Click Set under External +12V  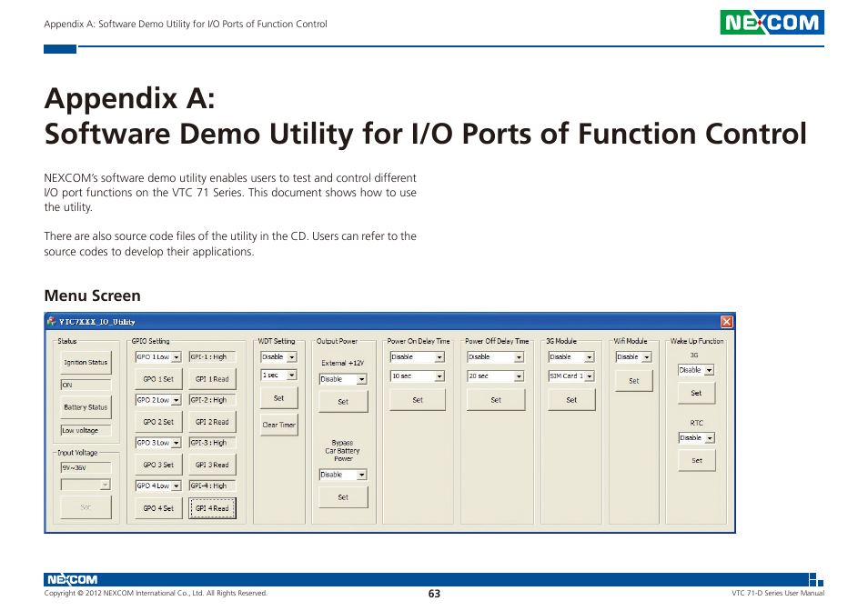[x=343, y=402]
